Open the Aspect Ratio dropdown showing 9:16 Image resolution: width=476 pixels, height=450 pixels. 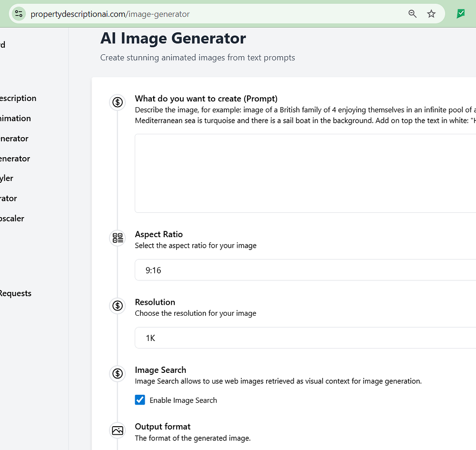coord(305,270)
